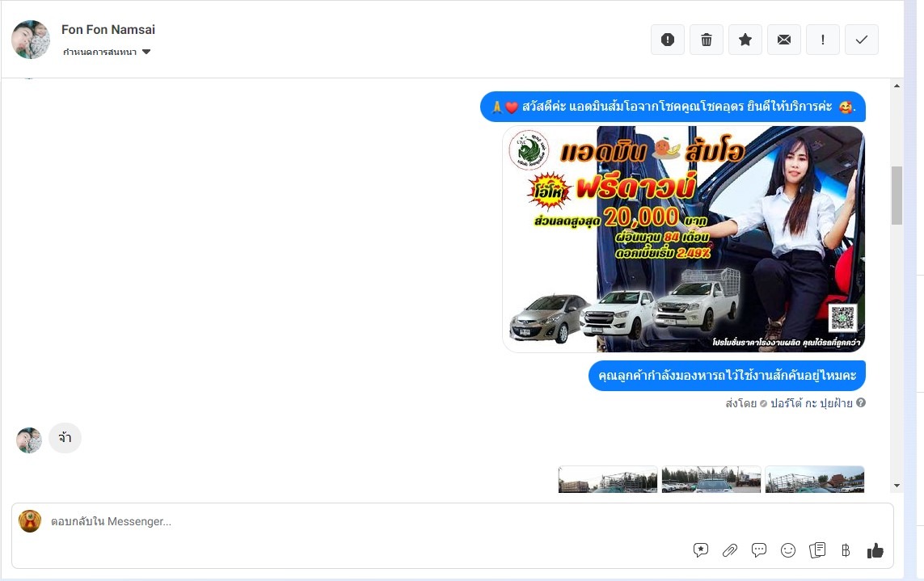Click the received message bubble จ้า
Viewport: 924px width, 581px height.
click(65, 438)
